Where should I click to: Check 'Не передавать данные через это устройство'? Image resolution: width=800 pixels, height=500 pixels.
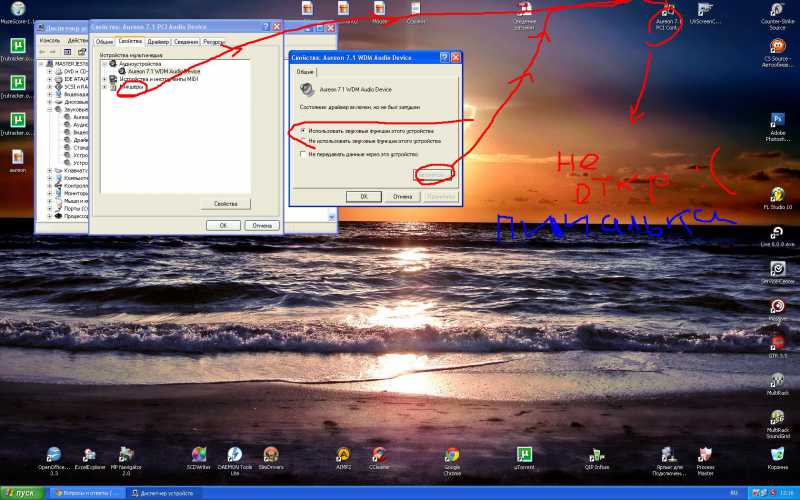304,155
